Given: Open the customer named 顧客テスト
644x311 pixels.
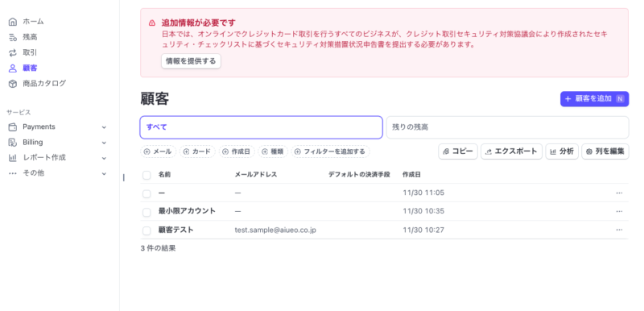Looking at the screenshot, I should point(175,230).
